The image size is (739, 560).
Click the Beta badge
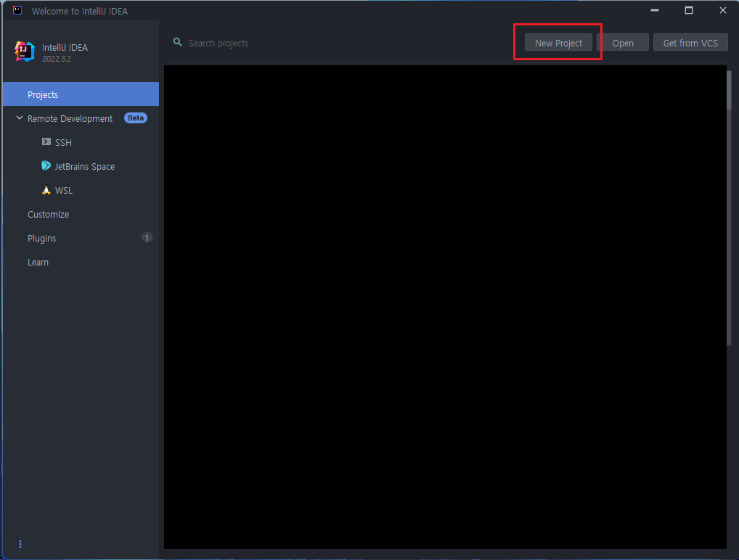[135, 118]
